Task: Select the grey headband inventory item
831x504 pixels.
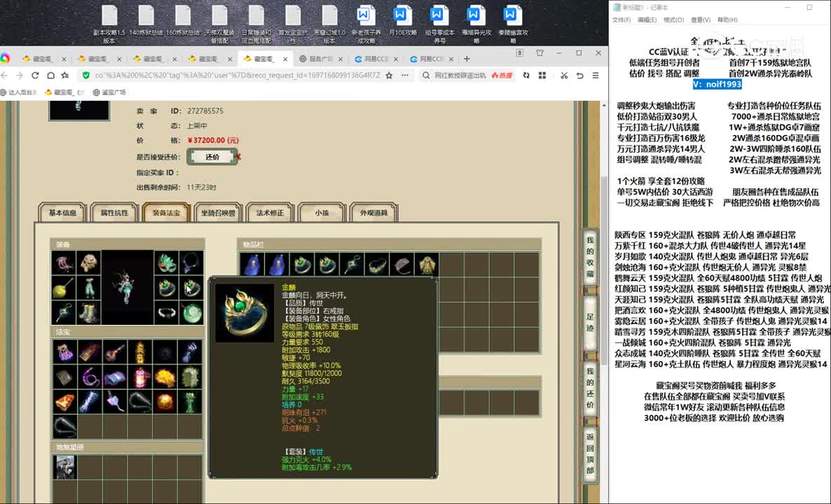Action: (x=402, y=265)
